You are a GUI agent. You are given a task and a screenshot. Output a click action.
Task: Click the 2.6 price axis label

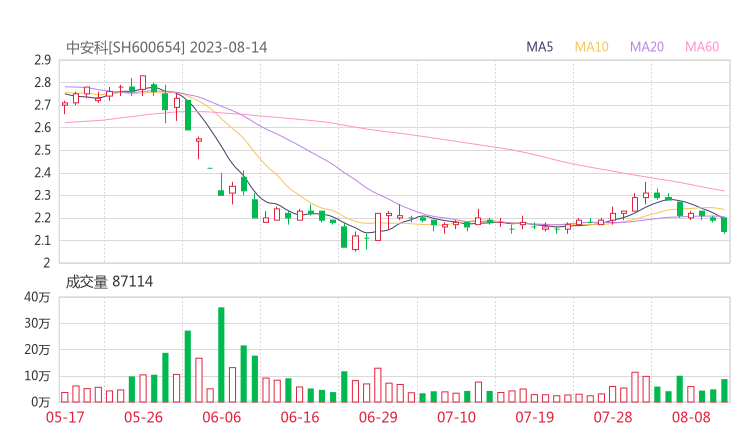(42, 127)
